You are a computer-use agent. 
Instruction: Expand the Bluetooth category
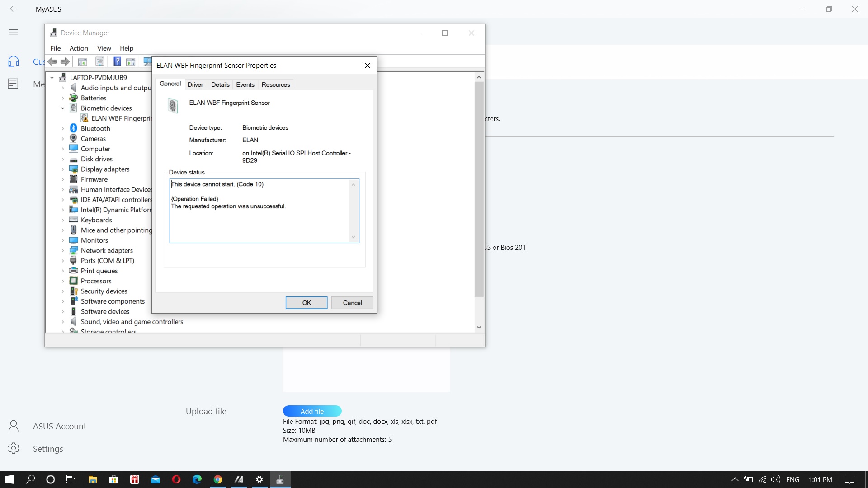tap(63, 128)
